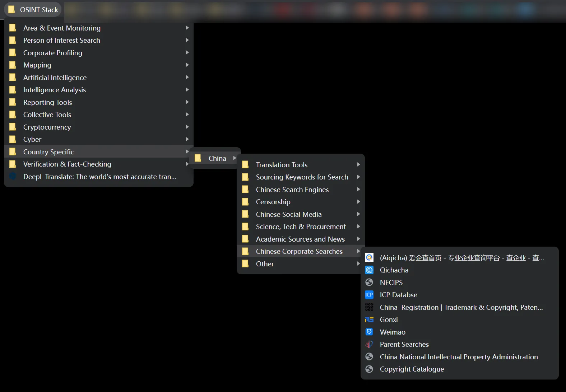Click the Other folder icon

click(x=245, y=264)
